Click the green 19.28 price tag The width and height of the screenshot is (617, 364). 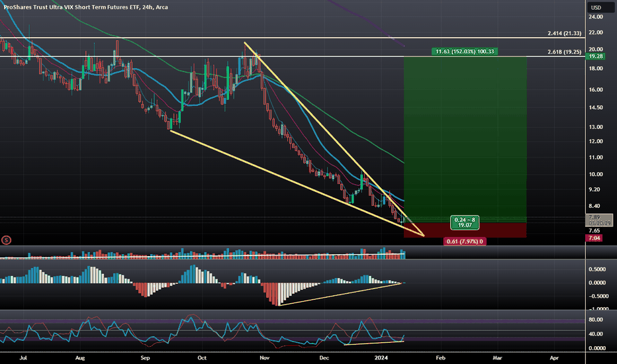pyautogui.click(x=596, y=56)
